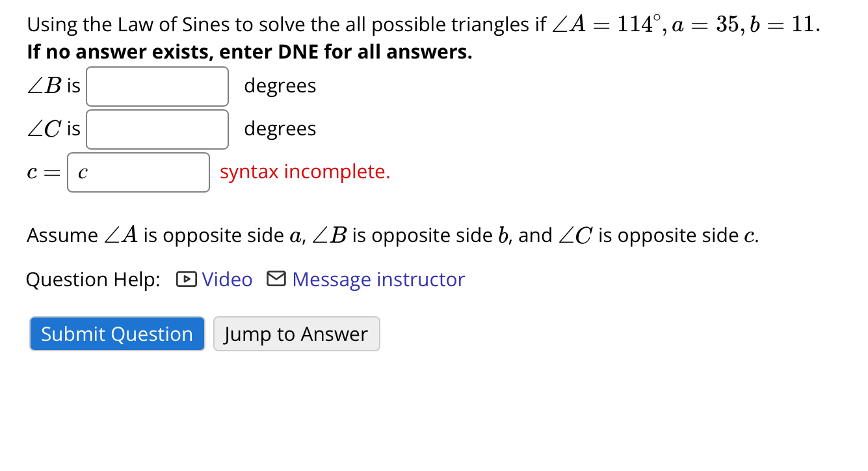Image resolution: width=868 pixels, height=471 pixels.
Task: Click the placeholder c inside the input box
Action: [82, 172]
